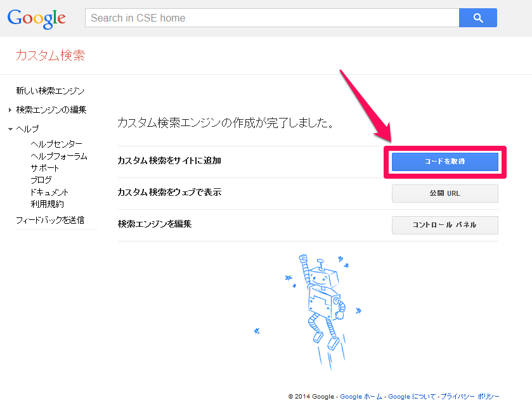532x417 pixels.
Task: Open プライバシー ポリシー footer link
Action: coord(470,396)
